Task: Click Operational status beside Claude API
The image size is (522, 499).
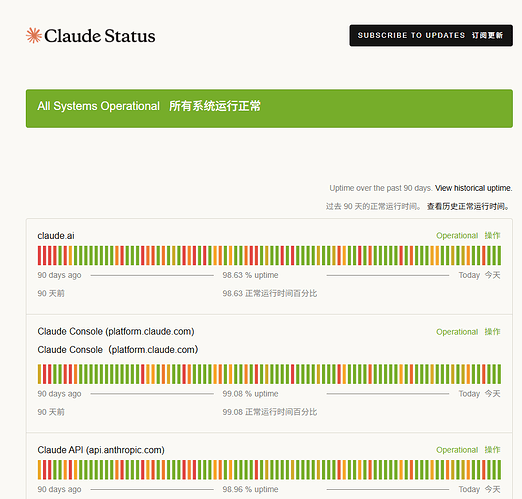Action: (457, 450)
